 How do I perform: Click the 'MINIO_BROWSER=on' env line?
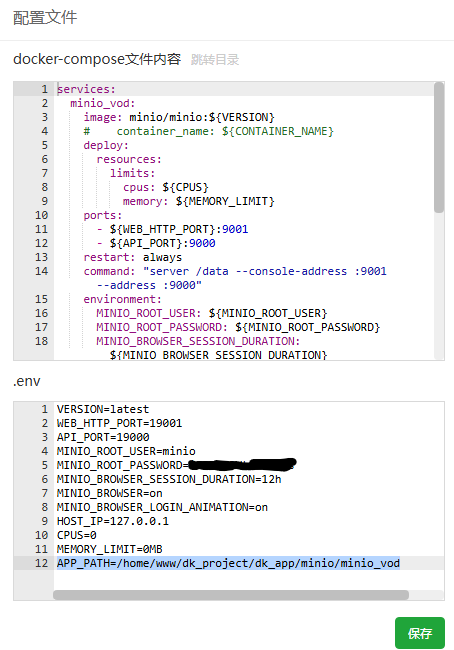tap(109, 493)
